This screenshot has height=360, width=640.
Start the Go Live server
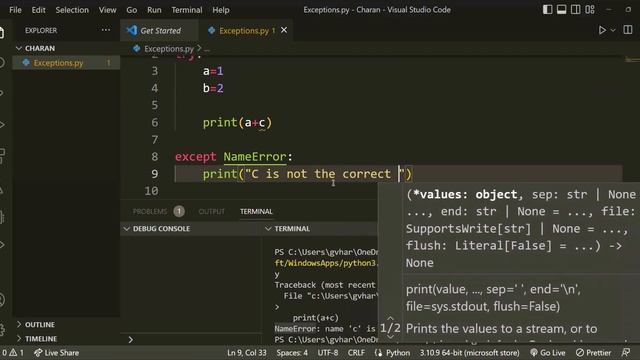click(x=547, y=353)
